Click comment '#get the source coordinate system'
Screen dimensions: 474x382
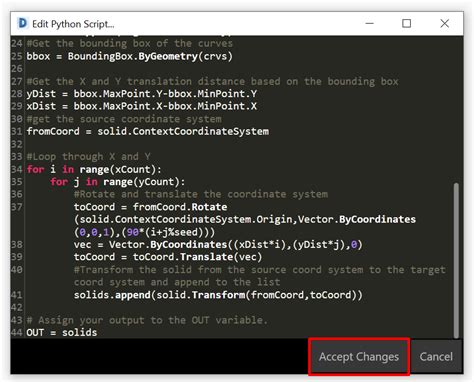coord(124,119)
